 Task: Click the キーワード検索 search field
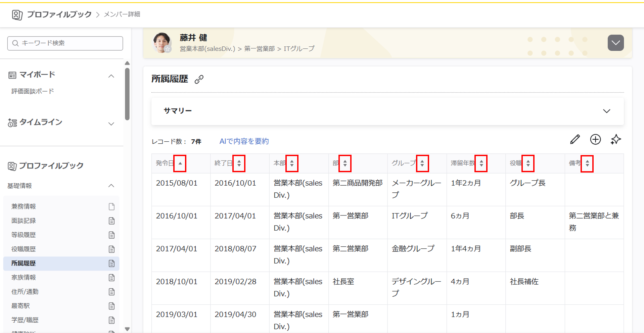tap(65, 43)
